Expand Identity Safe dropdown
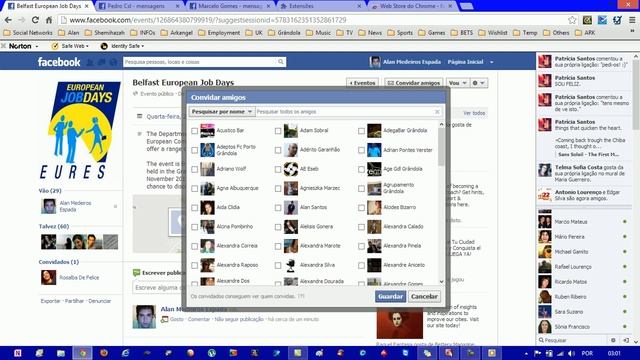This screenshot has width=640, height=360. [142, 46]
